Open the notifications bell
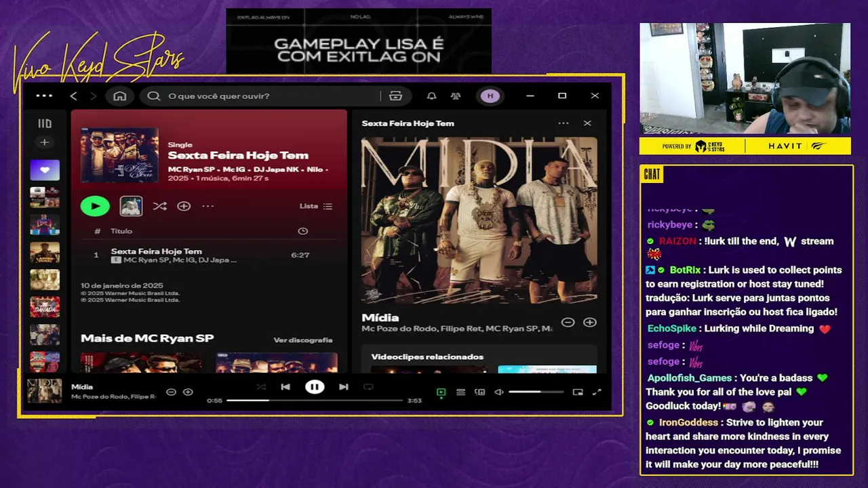This screenshot has height=488, width=868. point(431,96)
